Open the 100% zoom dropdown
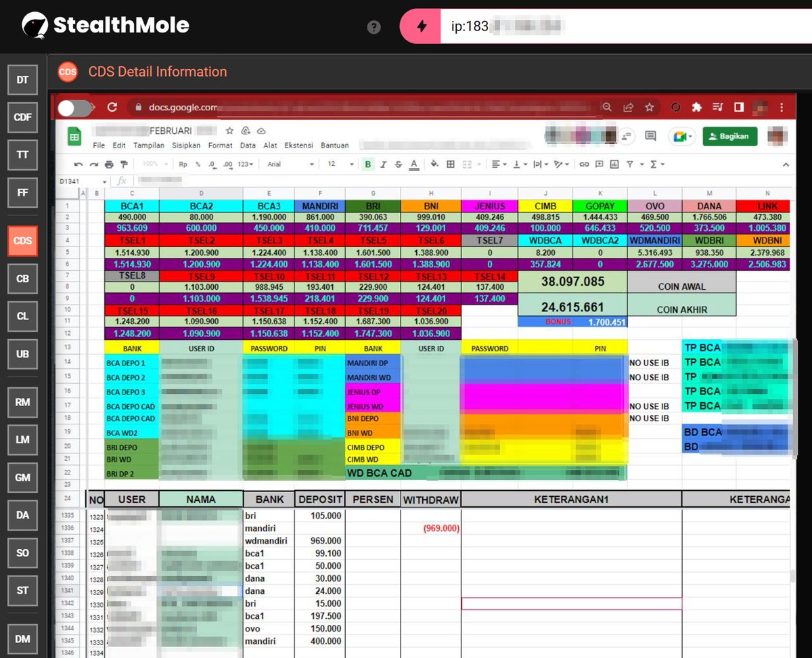812x658 pixels. pos(155,164)
